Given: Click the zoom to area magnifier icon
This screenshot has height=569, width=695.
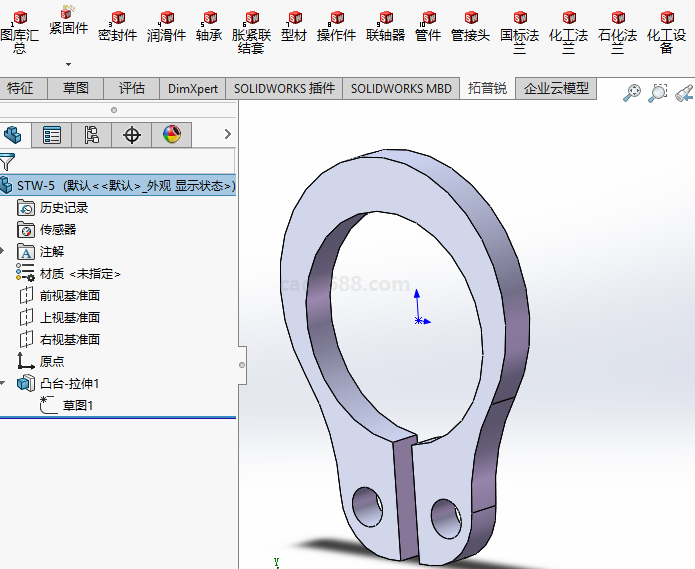Looking at the screenshot, I should pos(658,93).
